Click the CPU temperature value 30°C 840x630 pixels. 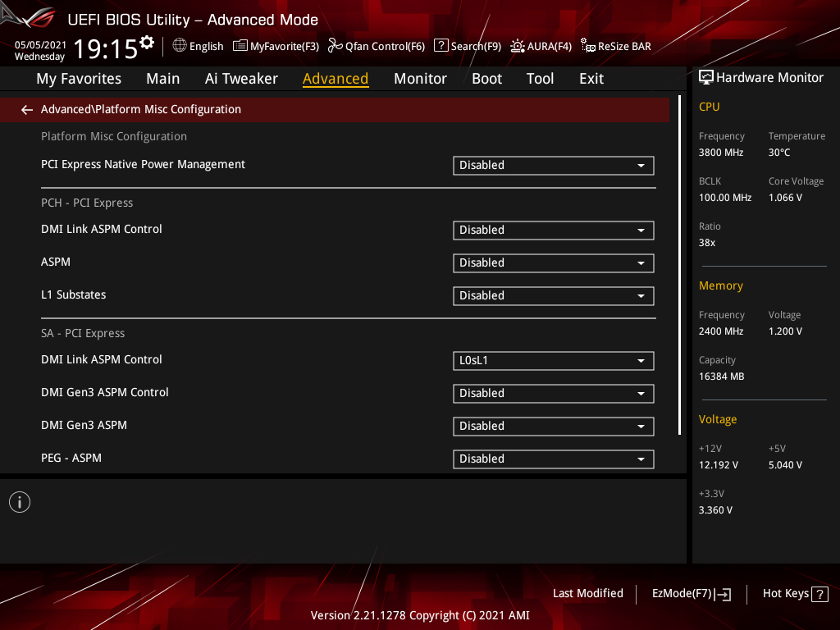coord(779,153)
